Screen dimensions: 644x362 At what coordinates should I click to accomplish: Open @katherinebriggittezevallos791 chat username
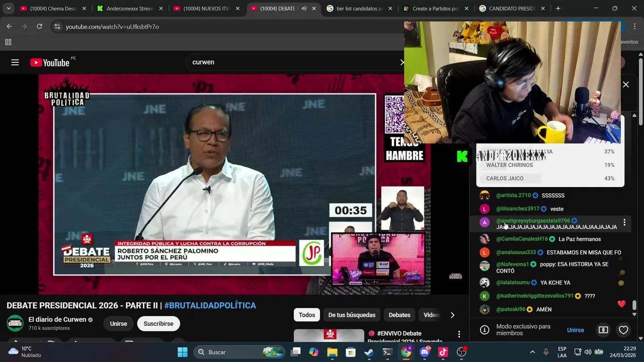pos(535,296)
